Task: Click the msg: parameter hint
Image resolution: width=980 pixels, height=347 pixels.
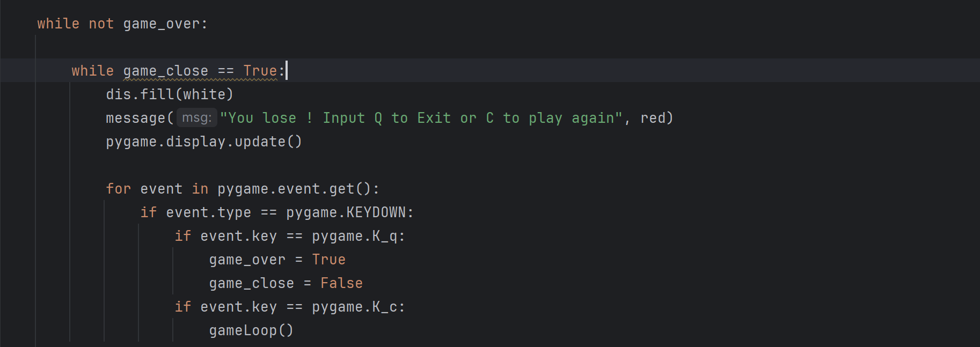Action: [197, 118]
